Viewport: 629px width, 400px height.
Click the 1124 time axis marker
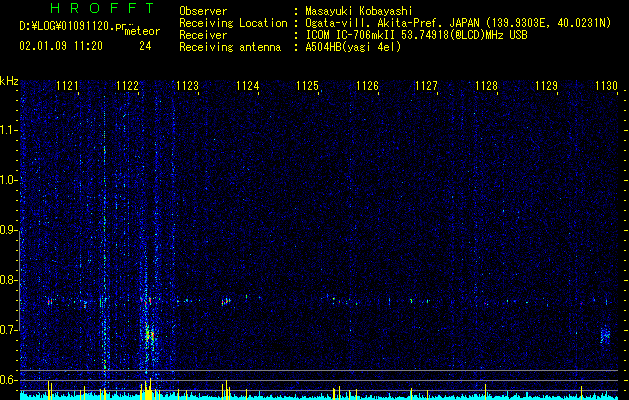tap(247, 85)
